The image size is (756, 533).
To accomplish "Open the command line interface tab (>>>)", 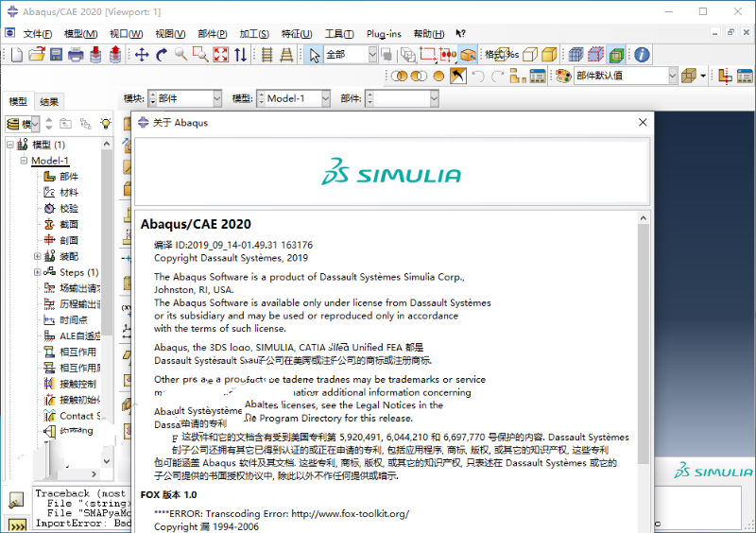I will (17, 525).
